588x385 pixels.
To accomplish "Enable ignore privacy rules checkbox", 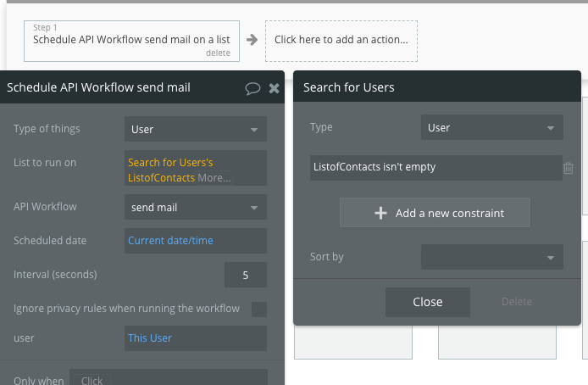I will pos(259,309).
